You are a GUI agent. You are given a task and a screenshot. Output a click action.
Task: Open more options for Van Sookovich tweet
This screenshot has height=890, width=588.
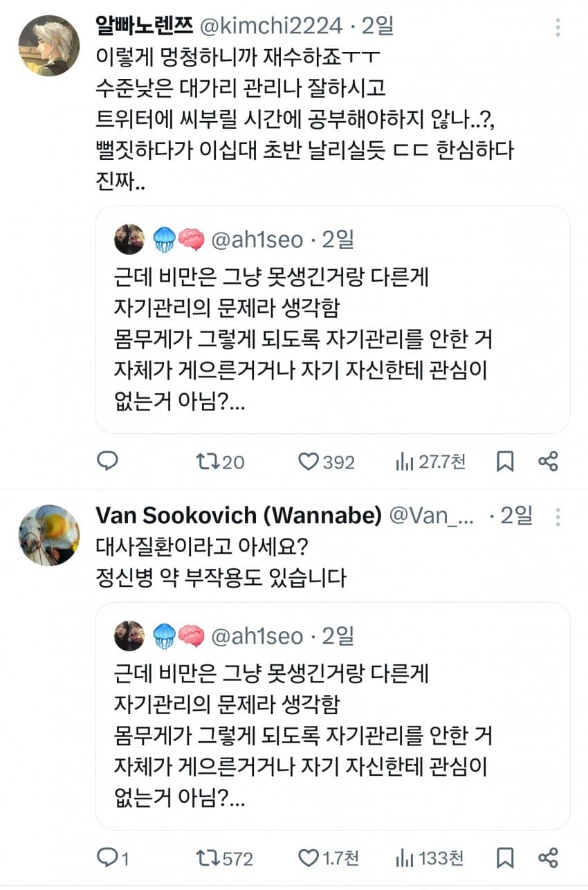pyautogui.click(x=558, y=516)
